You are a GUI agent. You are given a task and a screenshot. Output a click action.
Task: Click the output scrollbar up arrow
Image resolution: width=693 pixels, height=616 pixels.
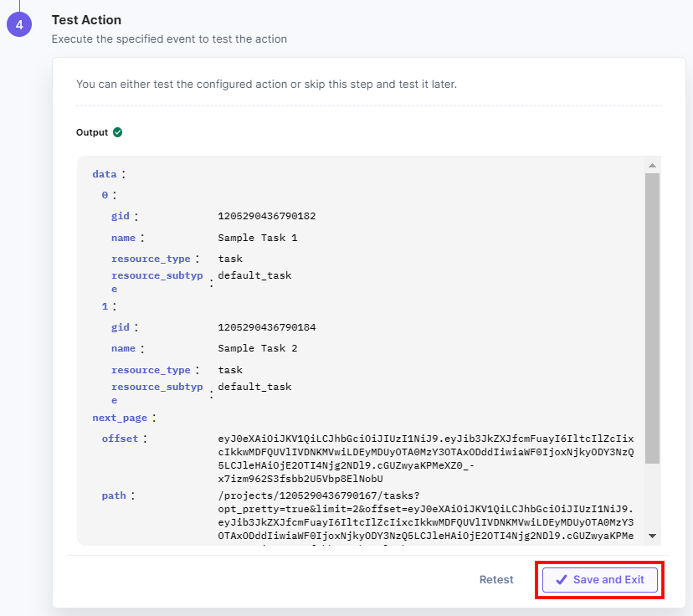click(x=652, y=166)
